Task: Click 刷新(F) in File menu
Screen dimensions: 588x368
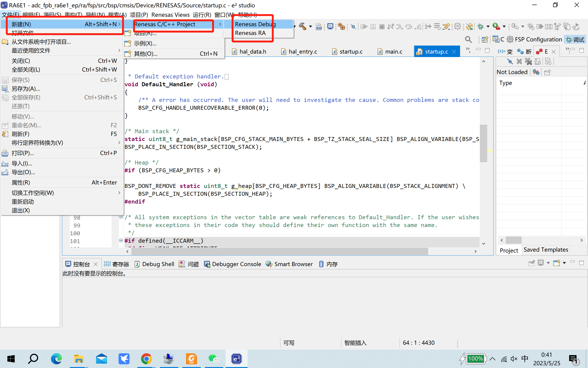Action: click(x=62, y=134)
